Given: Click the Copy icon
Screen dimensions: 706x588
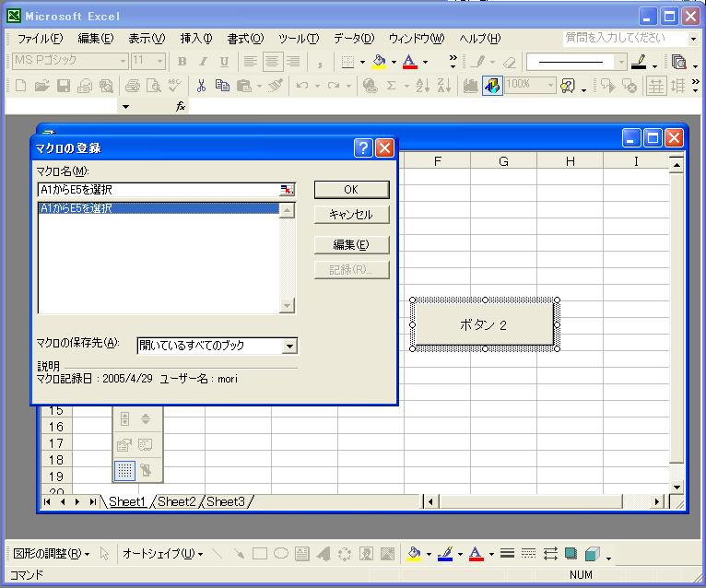Looking at the screenshot, I should [222, 85].
